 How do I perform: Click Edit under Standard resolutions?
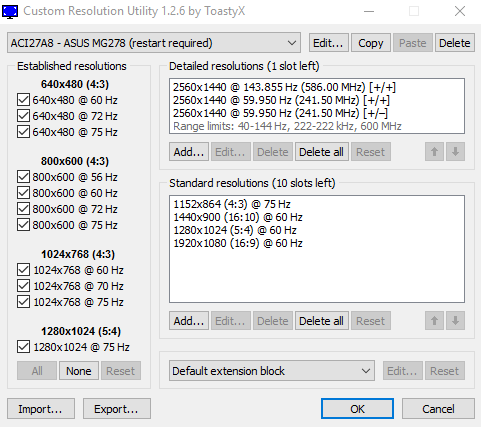pyautogui.click(x=231, y=321)
